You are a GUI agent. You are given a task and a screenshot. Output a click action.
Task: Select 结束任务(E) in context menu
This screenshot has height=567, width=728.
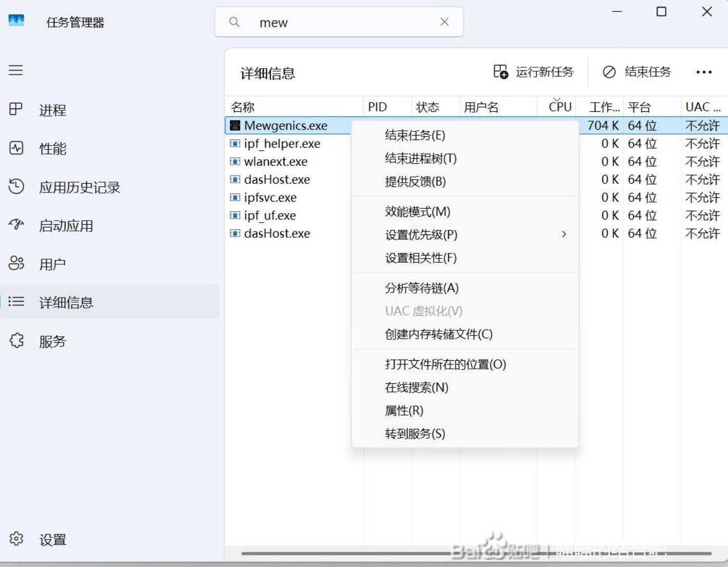point(415,135)
